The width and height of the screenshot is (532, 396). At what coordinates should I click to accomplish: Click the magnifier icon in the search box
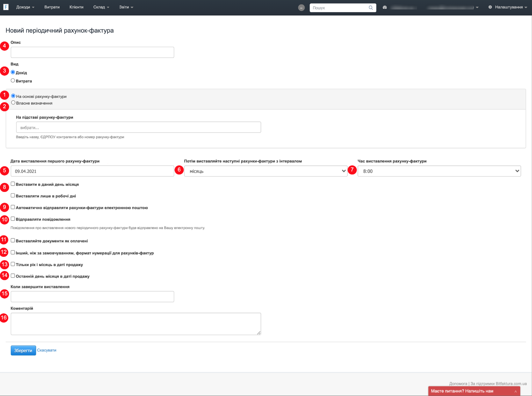coord(371,8)
